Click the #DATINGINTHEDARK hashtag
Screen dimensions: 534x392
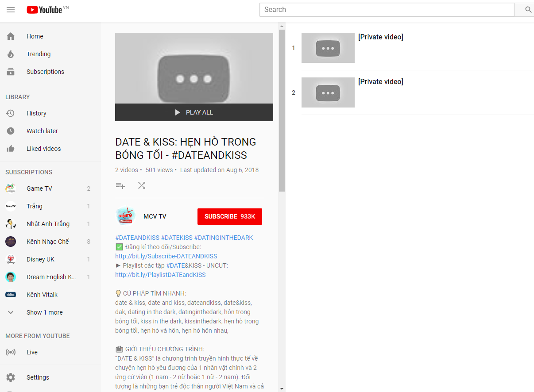(224, 238)
